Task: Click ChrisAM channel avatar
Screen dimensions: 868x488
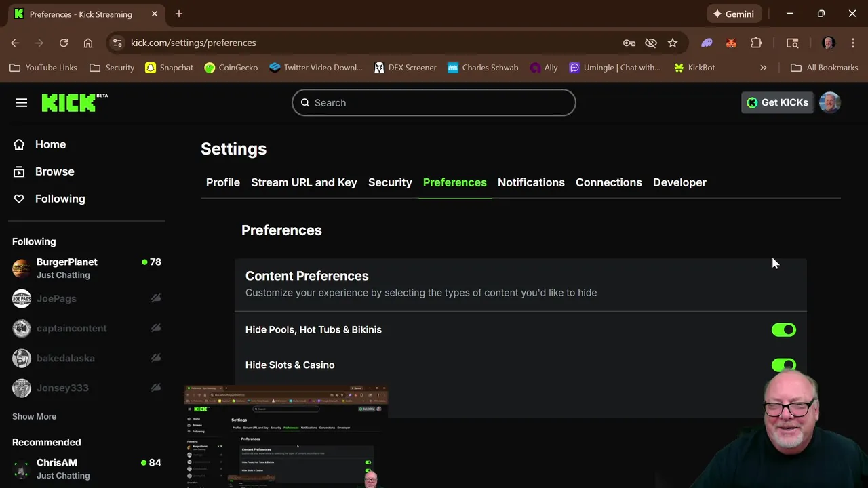Action: click(x=22, y=469)
